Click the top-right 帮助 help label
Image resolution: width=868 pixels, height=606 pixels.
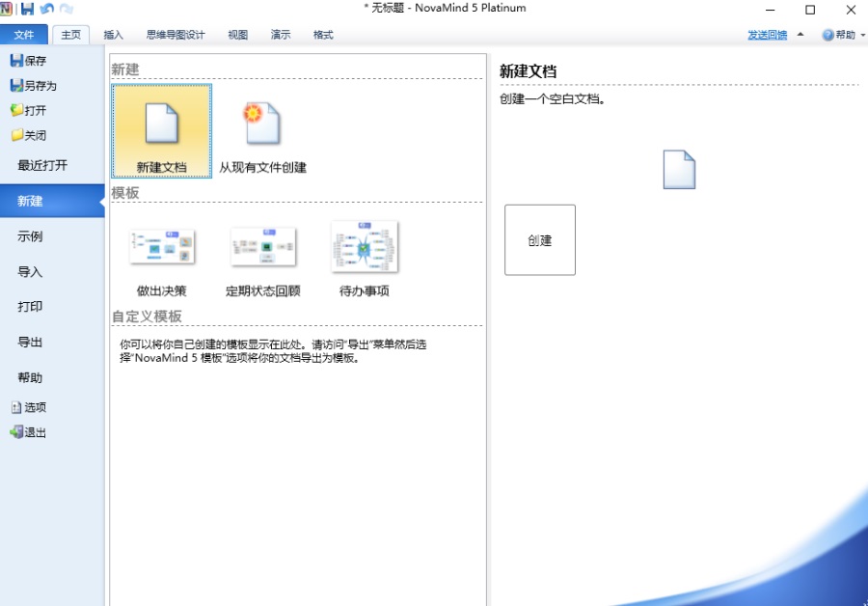845,35
